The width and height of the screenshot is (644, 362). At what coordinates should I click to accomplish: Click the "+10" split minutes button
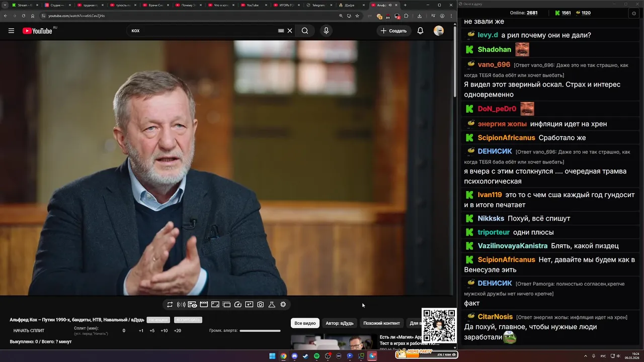pos(164,331)
